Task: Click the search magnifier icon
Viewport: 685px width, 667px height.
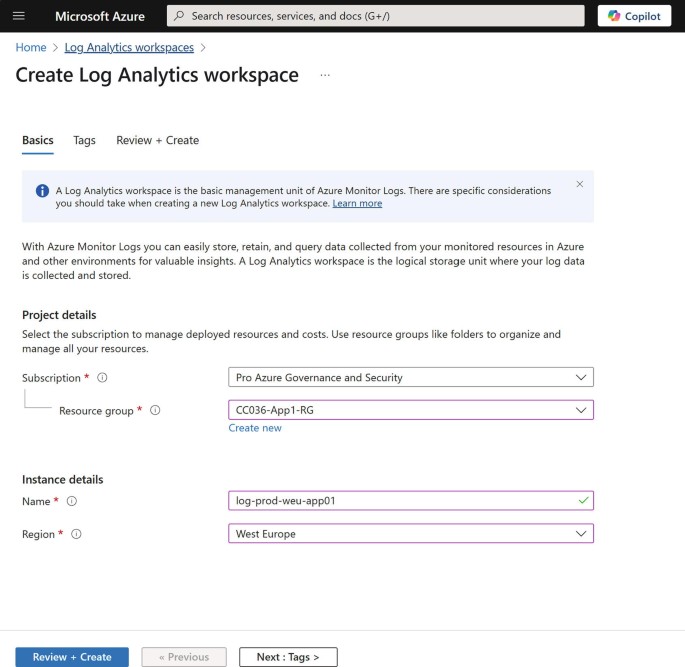Action: click(x=179, y=16)
